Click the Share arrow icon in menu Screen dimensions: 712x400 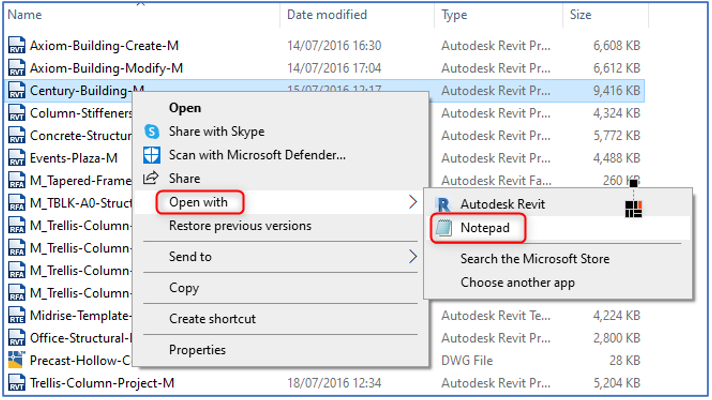point(151,178)
